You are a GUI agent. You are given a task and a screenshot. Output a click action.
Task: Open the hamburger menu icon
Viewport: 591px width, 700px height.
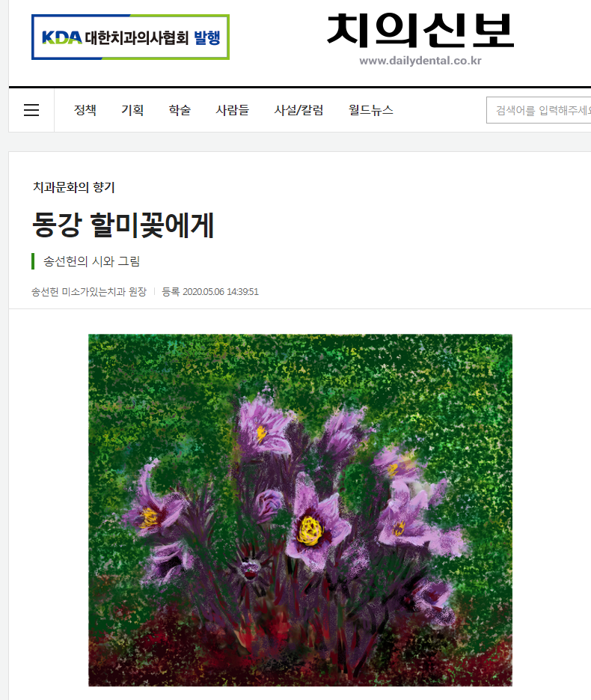click(x=31, y=110)
